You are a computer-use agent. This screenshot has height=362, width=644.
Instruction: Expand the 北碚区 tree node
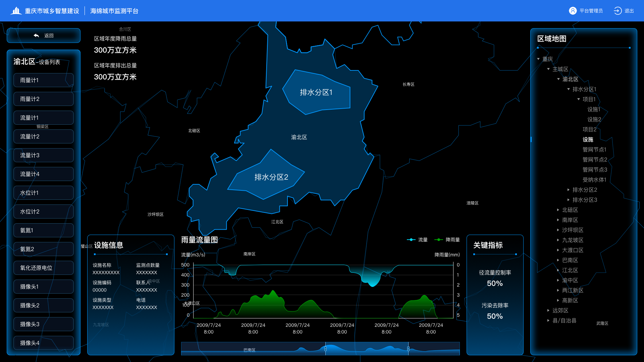click(x=558, y=210)
